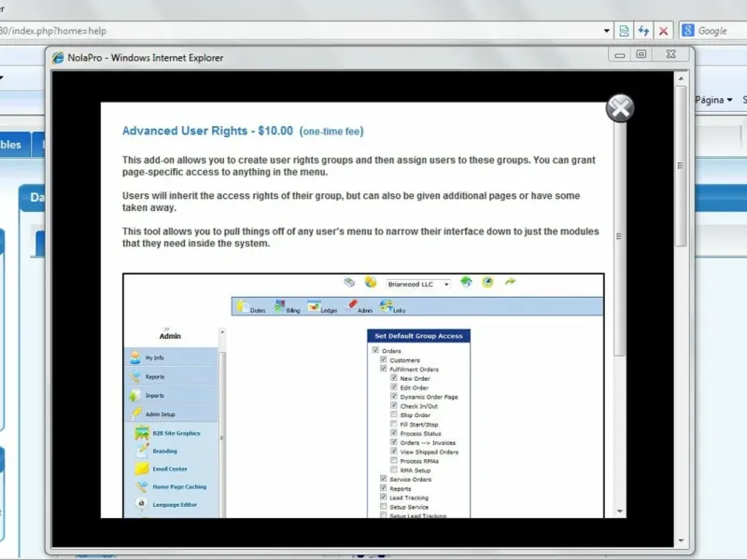
Task: Click the green curved arrow icon in preview
Action: pos(510,282)
